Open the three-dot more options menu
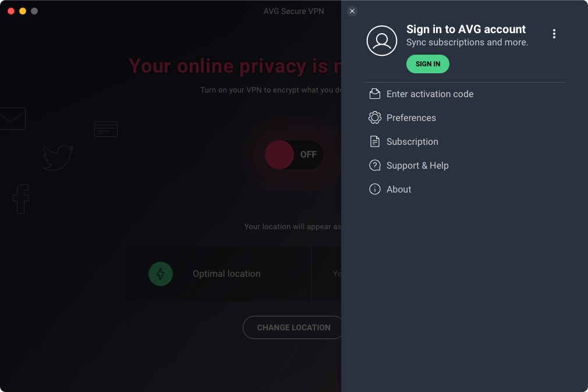The width and height of the screenshot is (588, 392). [554, 34]
